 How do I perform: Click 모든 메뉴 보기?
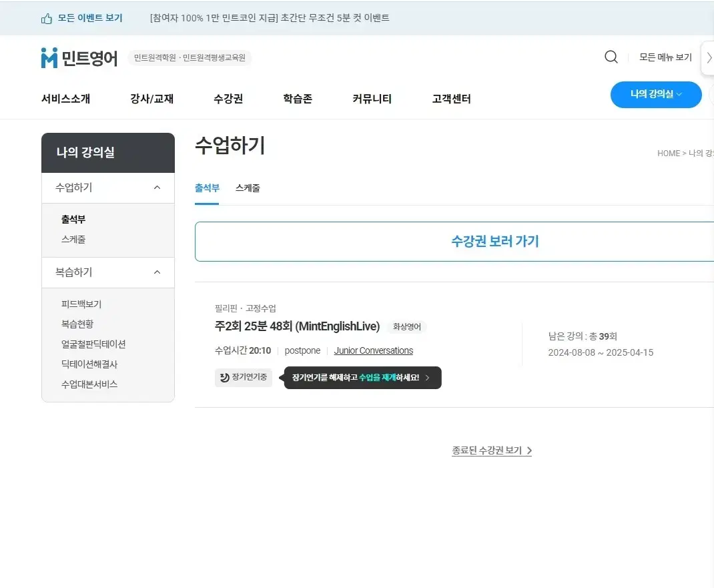pyautogui.click(x=665, y=57)
